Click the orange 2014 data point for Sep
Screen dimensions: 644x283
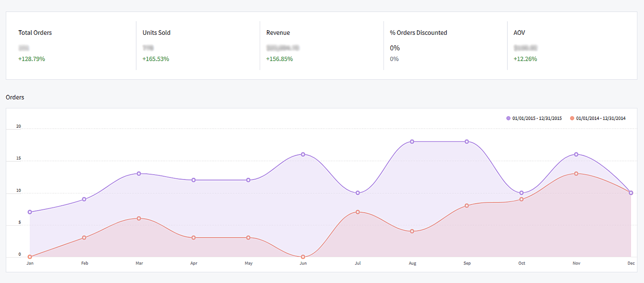(x=467, y=206)
